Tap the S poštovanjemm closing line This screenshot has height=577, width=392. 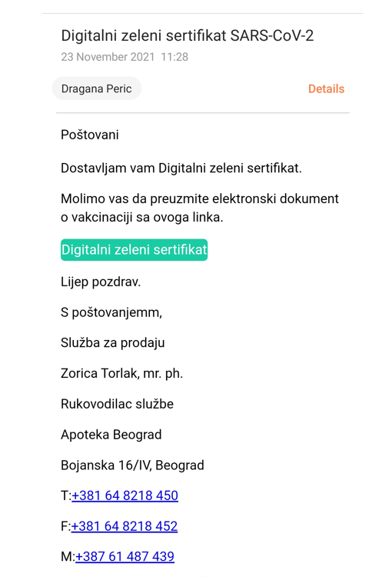[x=111, y=312]
